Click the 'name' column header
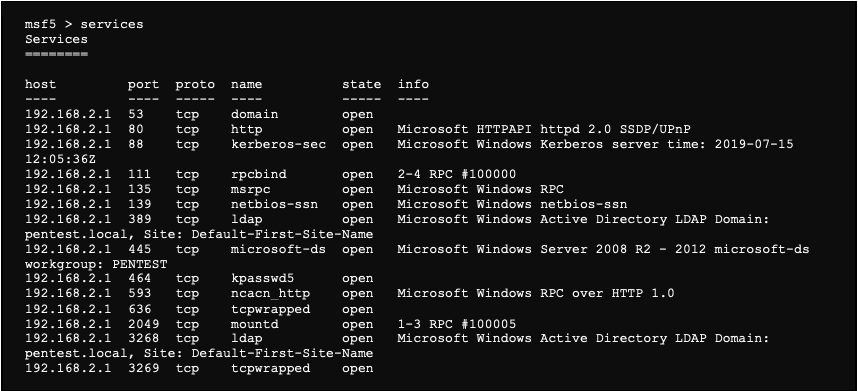 (x=246, y=84)
